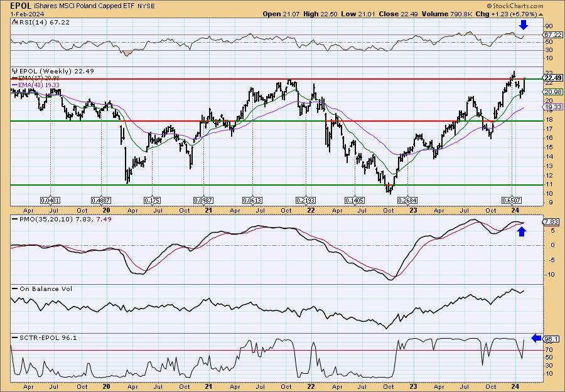Image resolution: width=565 pixels, height=392 pixels.
Task: Click the EPOL (Weekly) 22.49 legend label
Action: (x=56, y=71)
